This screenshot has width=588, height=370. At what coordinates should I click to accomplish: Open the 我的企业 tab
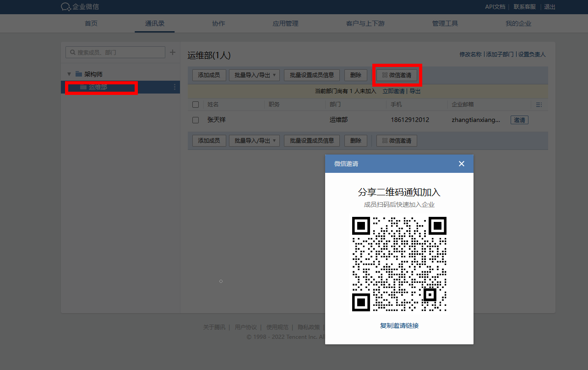518,23
